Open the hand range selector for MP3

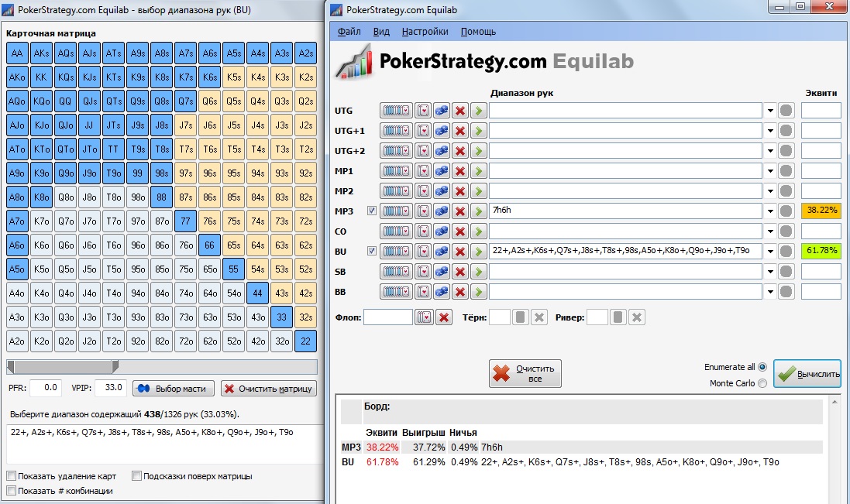tap(396, 211)
